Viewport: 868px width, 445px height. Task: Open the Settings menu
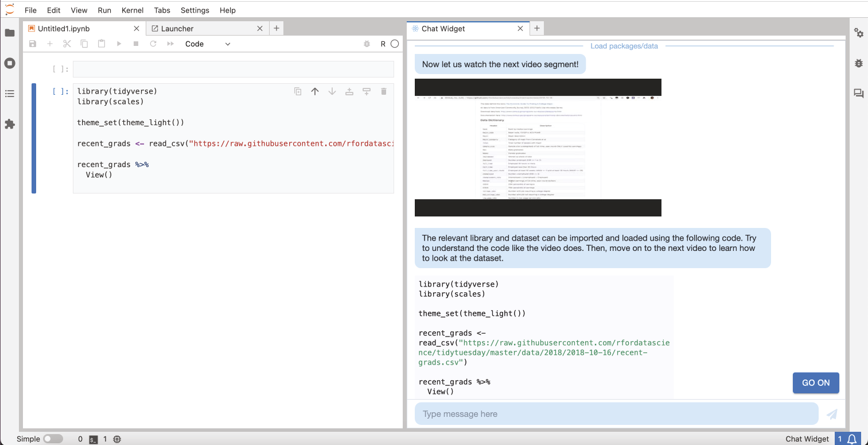click(x=195, y=10)
